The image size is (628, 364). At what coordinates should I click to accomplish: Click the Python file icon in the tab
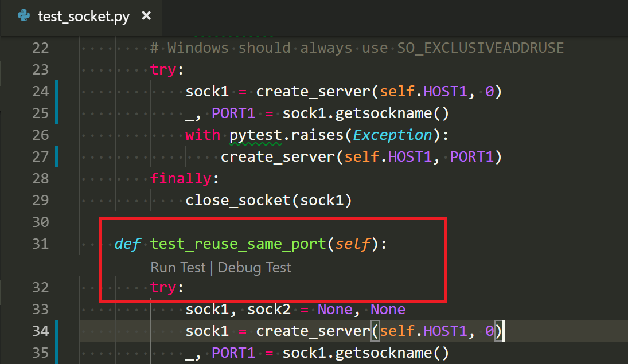22,16
